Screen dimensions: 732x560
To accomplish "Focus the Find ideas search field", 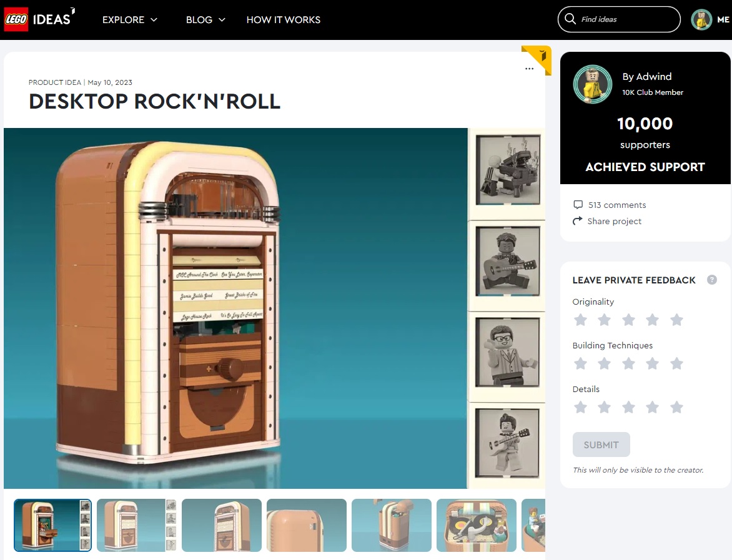I will click(619, 19).
